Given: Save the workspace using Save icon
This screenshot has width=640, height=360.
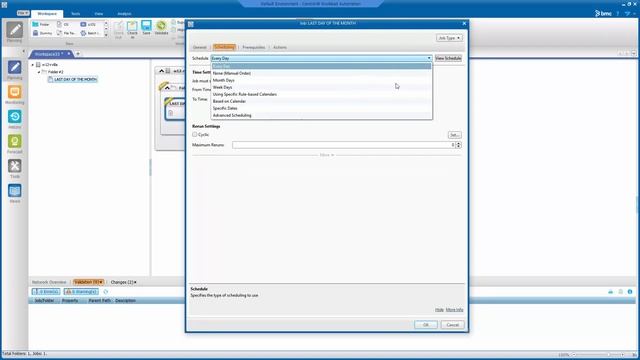Looking at the screenshot, I should tap(147, 28).
